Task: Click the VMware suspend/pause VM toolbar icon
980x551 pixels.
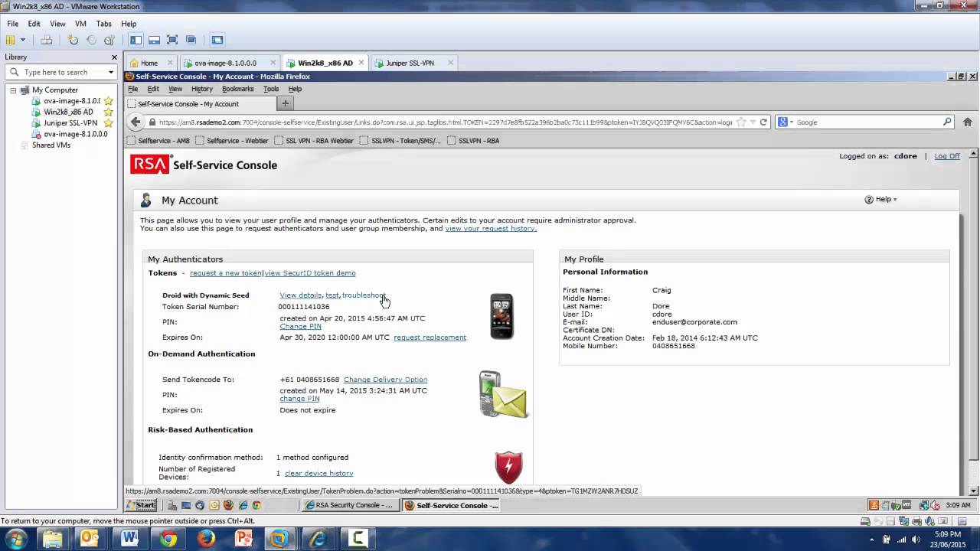Action: (x=10, y=40)
